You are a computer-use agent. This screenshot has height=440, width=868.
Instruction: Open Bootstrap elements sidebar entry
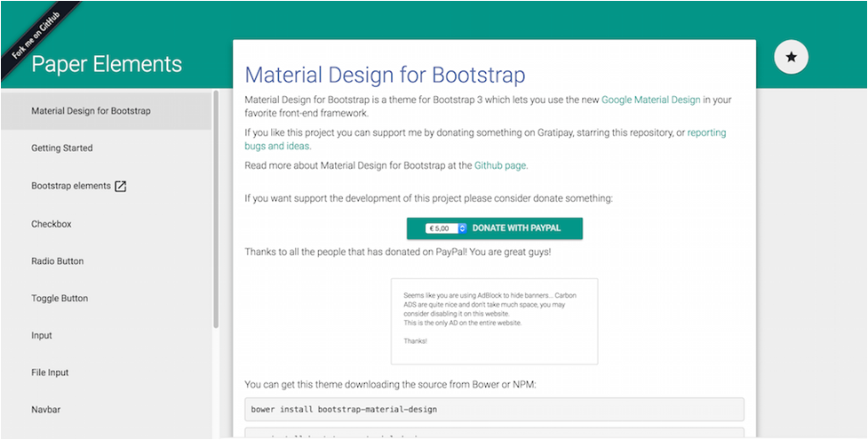pyautogui.click(x=71, y=187)
